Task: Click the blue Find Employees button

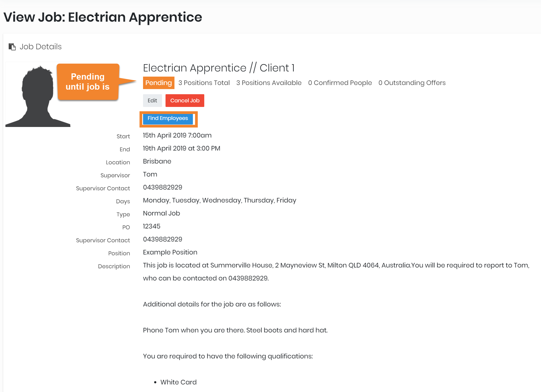Action: coord(168,119)
